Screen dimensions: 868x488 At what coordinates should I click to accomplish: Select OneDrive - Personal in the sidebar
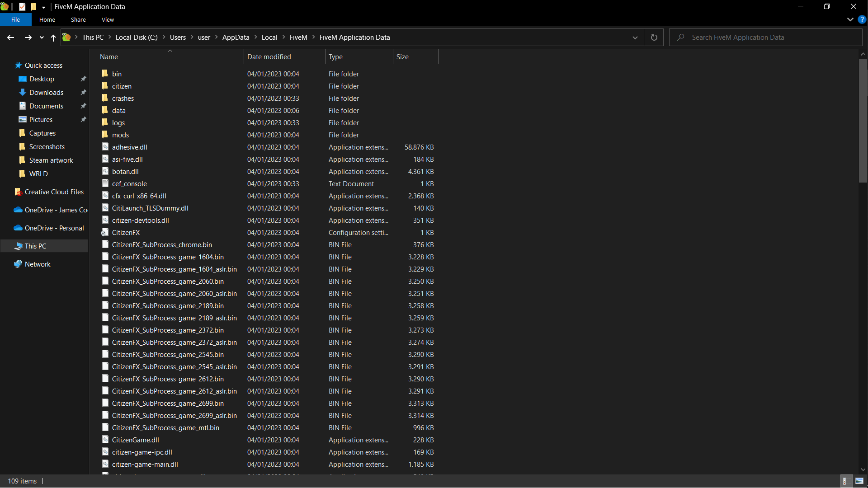click(x=54, y=228)
